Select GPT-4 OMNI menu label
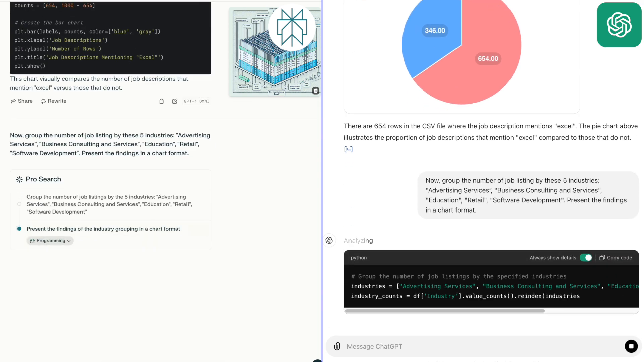The width and height of the screenshot is (644, 362). pyautogui.click(x=196, y=101)
